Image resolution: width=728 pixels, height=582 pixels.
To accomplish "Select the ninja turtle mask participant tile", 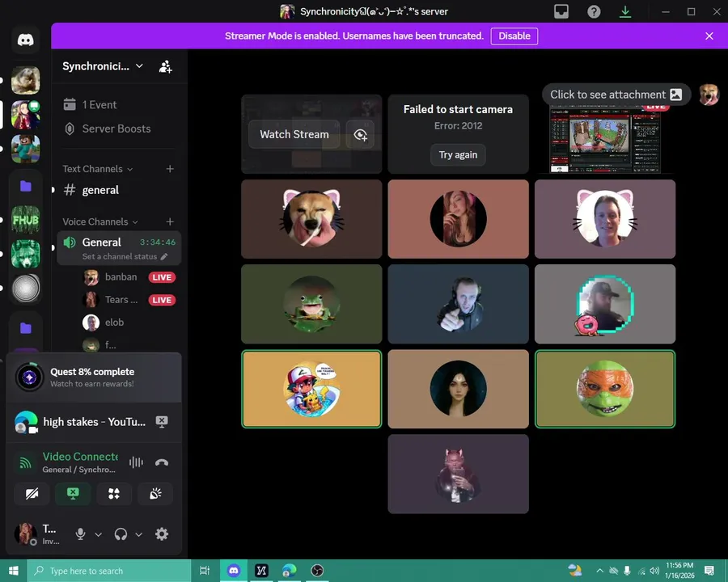I will [x=605, y=389].
